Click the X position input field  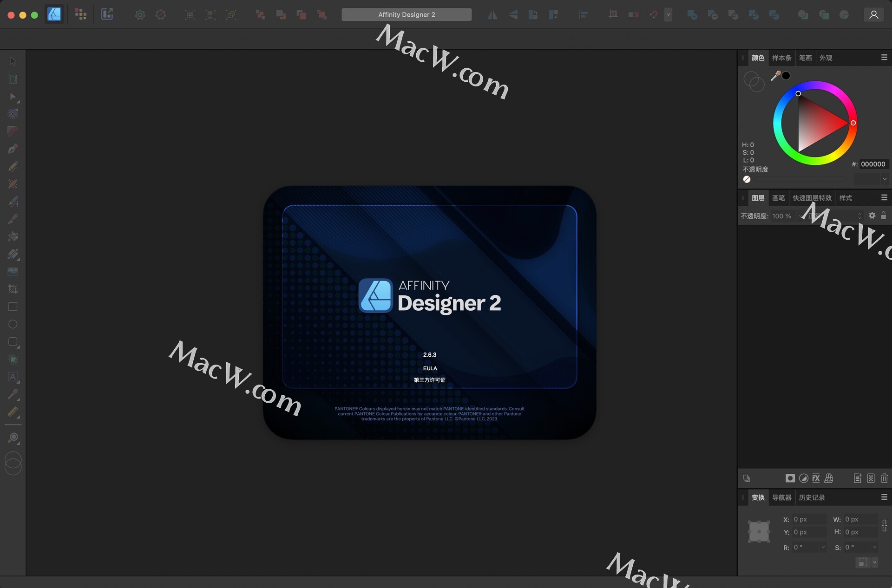click(x=809, y=519)
